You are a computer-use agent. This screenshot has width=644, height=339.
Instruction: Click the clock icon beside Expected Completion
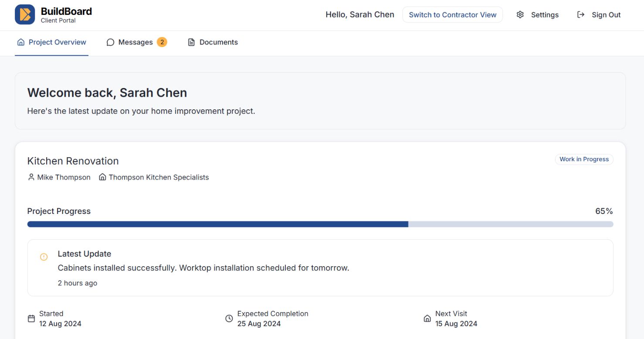tap(229, 319)
